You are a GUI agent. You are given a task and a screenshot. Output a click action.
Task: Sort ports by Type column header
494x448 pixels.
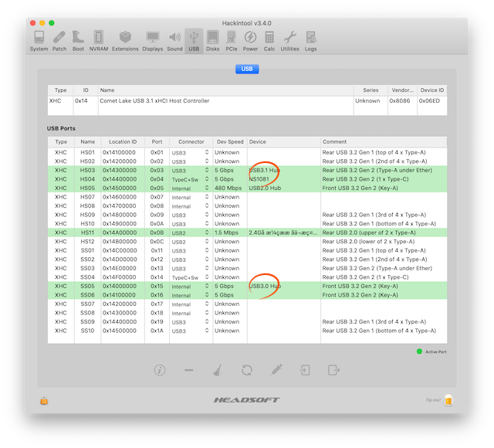(61, 142)
